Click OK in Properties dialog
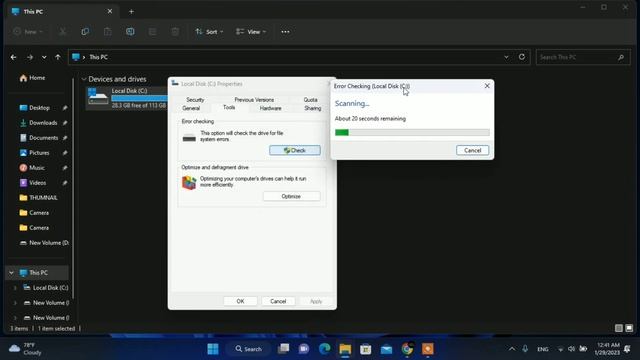 click(240, 301)
